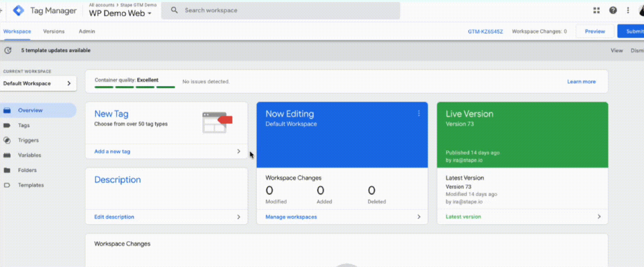This screenshot has width=644, height=267.
Task: Click the Tag Manager logo icon
Action: click(18, 10)
